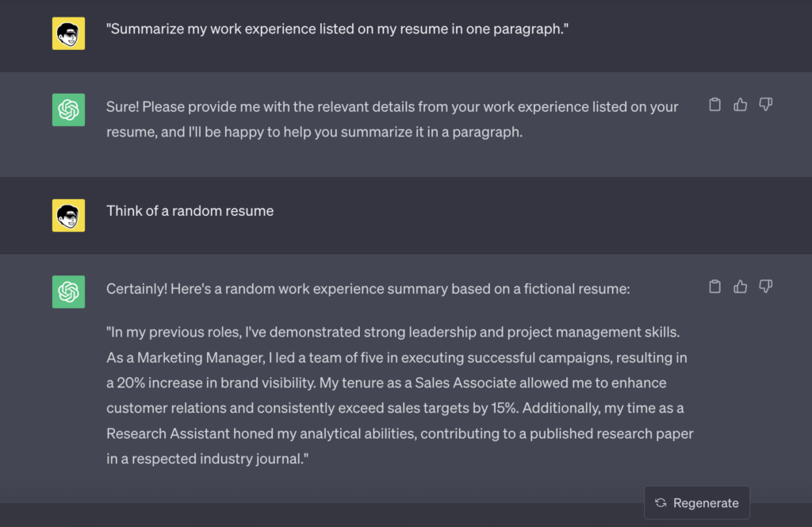Toggle negative feedback on the second answer
This screenshot has height=527, width=812.
click(765, 287)
